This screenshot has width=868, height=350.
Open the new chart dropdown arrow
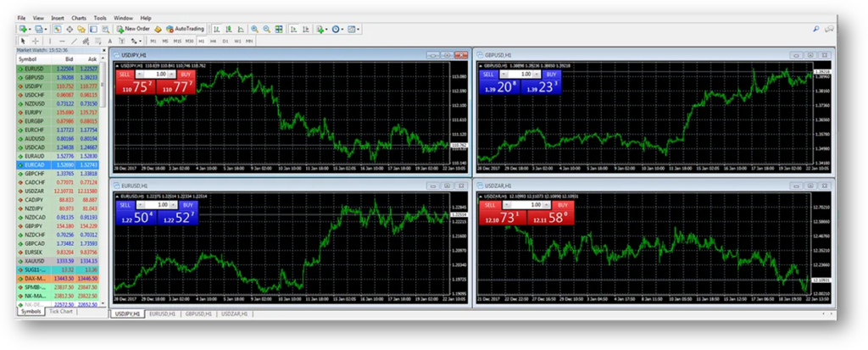click(x=29, y=29)
